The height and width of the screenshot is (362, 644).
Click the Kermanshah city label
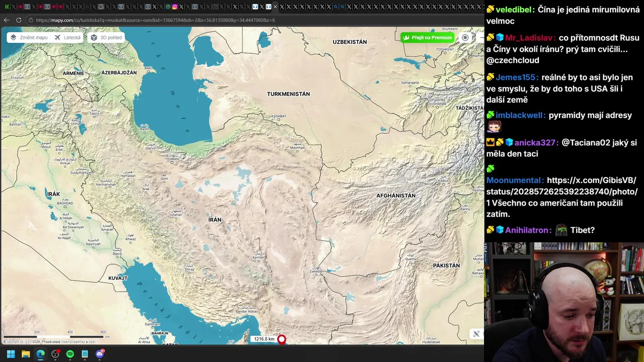106,185
